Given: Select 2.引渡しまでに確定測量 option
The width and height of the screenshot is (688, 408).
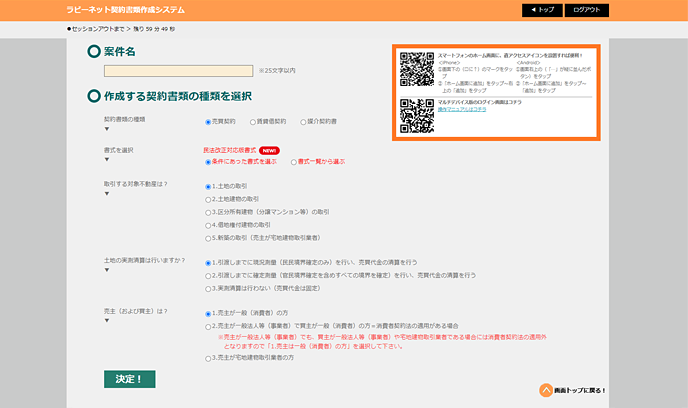Looking at the screenshot, I should tap(208, 276).
